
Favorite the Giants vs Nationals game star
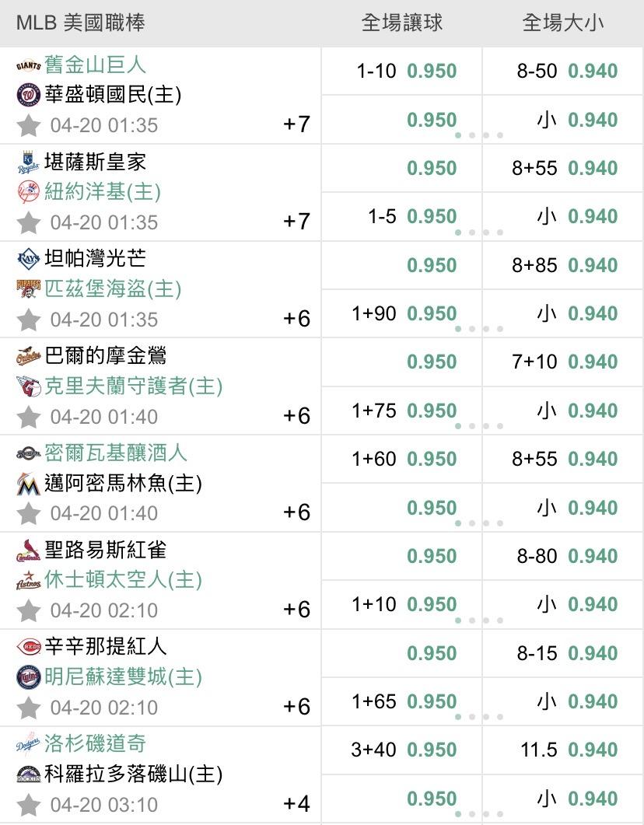pos(29,125)
